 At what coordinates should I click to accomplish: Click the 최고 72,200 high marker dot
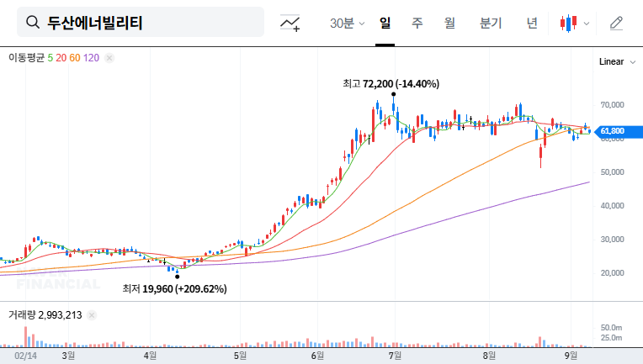[x=394, y=94]
